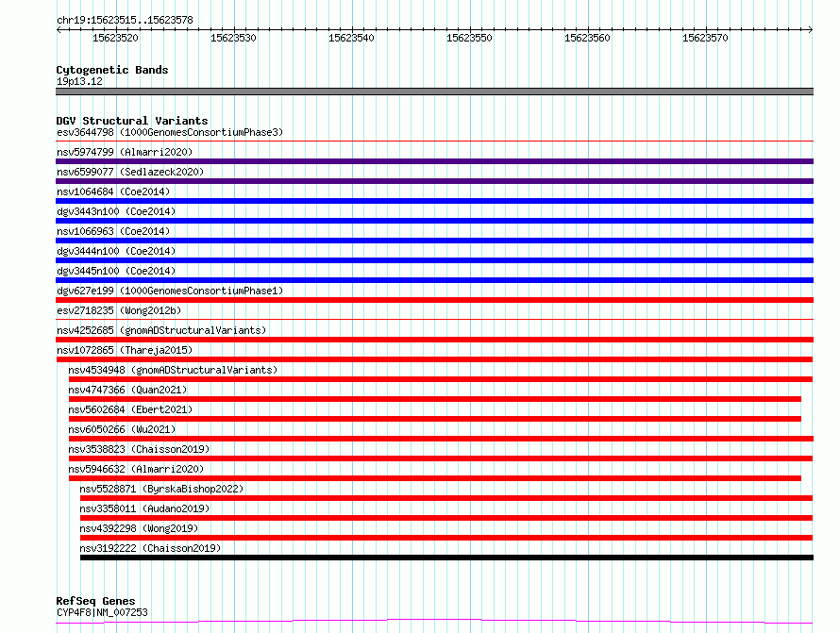Open the RefSeq Genes track title
840x633 pixels.
[x=95, y=601]
